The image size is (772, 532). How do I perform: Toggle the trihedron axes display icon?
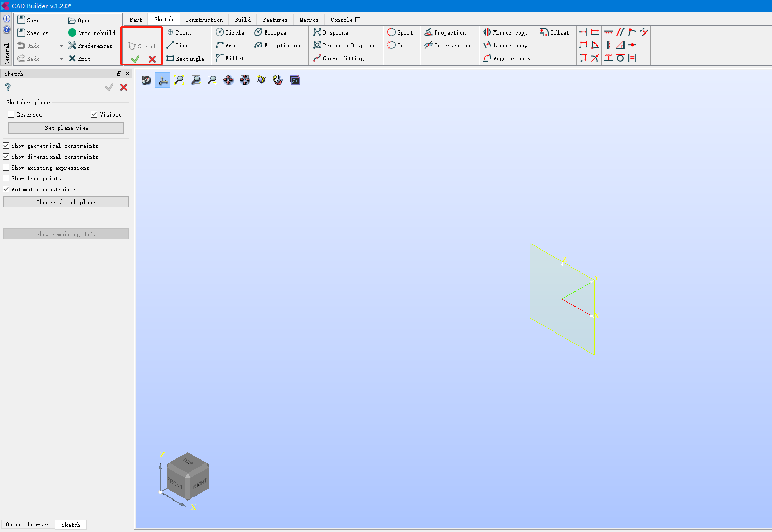click(x=162, y=80)
